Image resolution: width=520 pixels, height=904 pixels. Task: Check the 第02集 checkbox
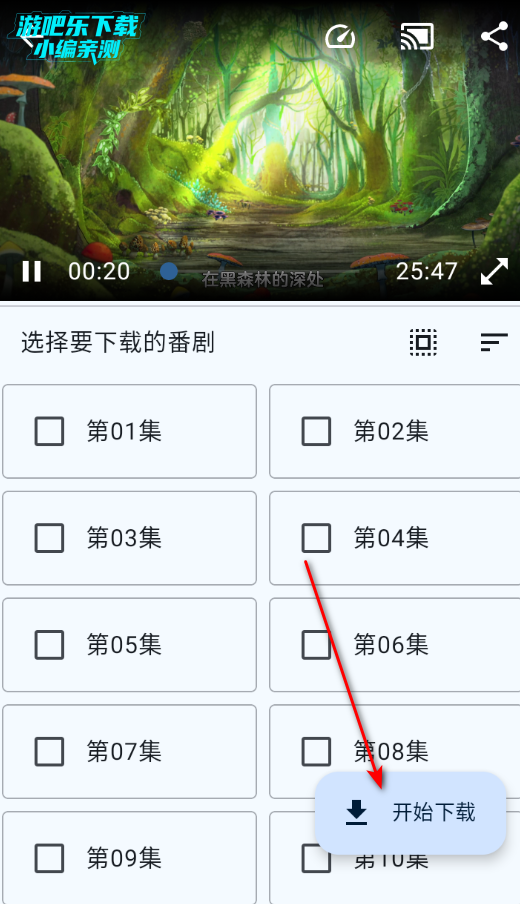coord(316,431)
